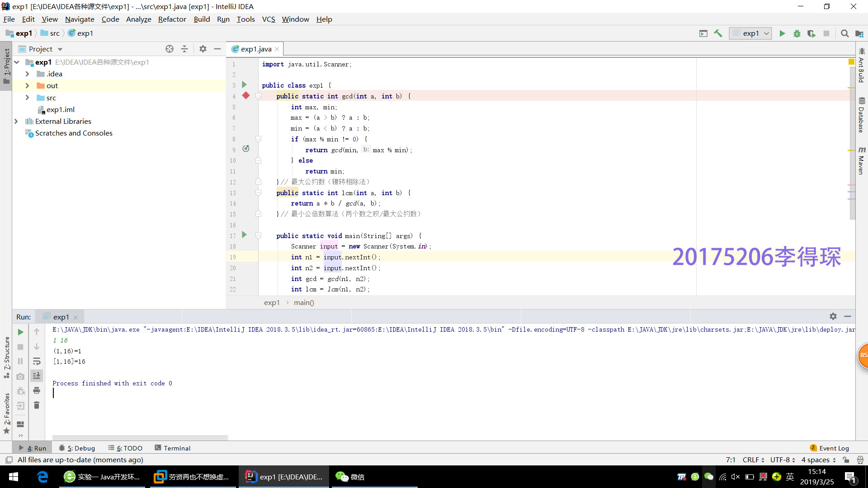Open the Navigate menu
Image resolution: width=868 pixels, height=488 pixels.
click(x=80, y=19)
